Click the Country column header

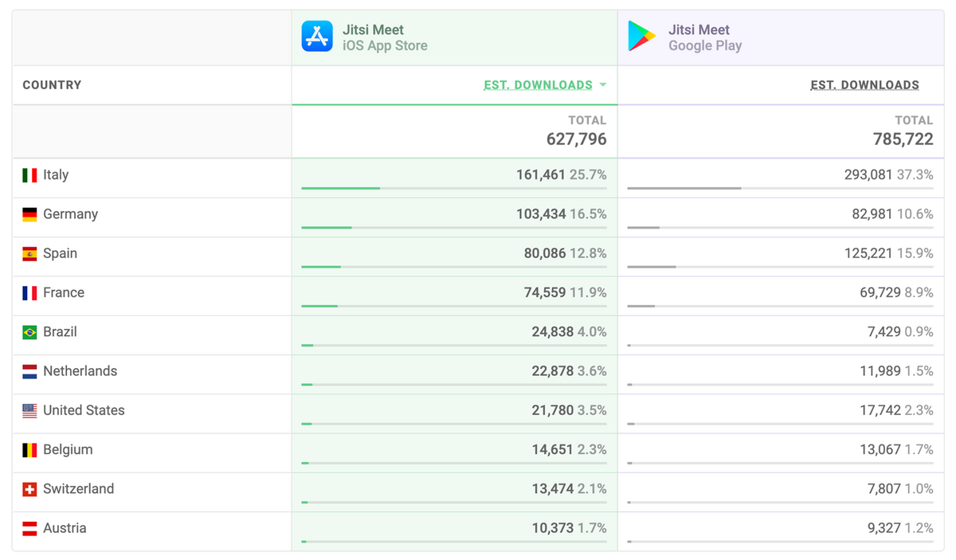(x=52, y=85)
